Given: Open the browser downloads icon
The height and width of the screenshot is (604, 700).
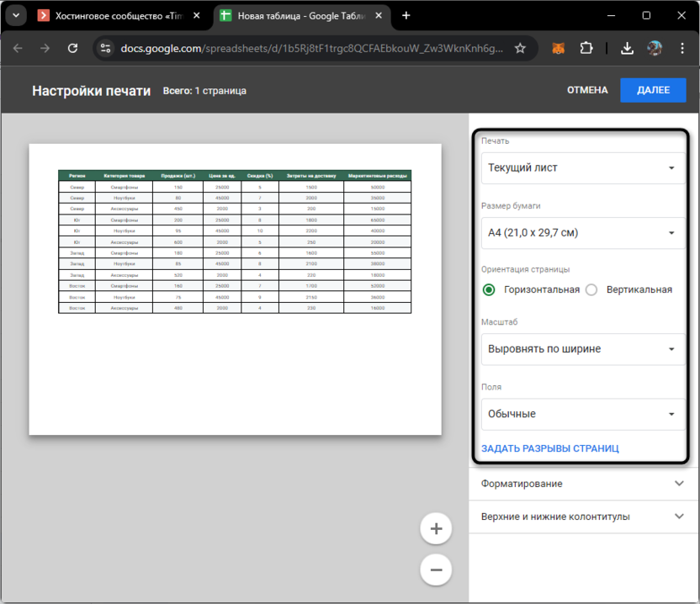Looking at the screenshot, I should point(627,49).
